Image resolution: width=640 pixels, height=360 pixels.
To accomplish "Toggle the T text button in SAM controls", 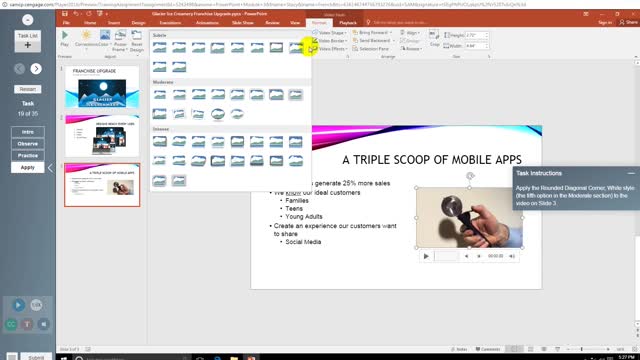I will pyautogui.click(x=27, y=324).
